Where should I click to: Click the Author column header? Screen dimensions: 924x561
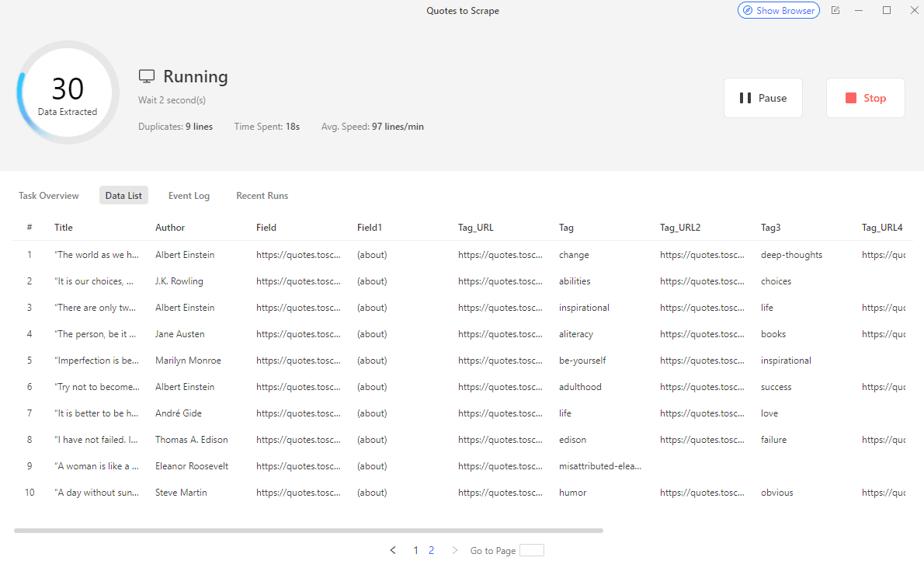(170, 228)
